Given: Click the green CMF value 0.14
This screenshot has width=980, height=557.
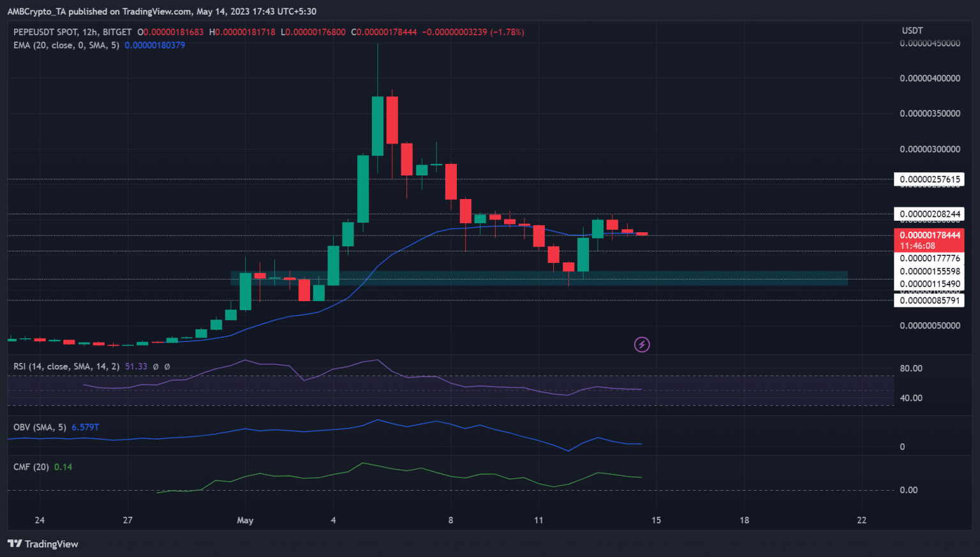Looking at the screenshot, I should pyautogui.click(x=63, y=467).
